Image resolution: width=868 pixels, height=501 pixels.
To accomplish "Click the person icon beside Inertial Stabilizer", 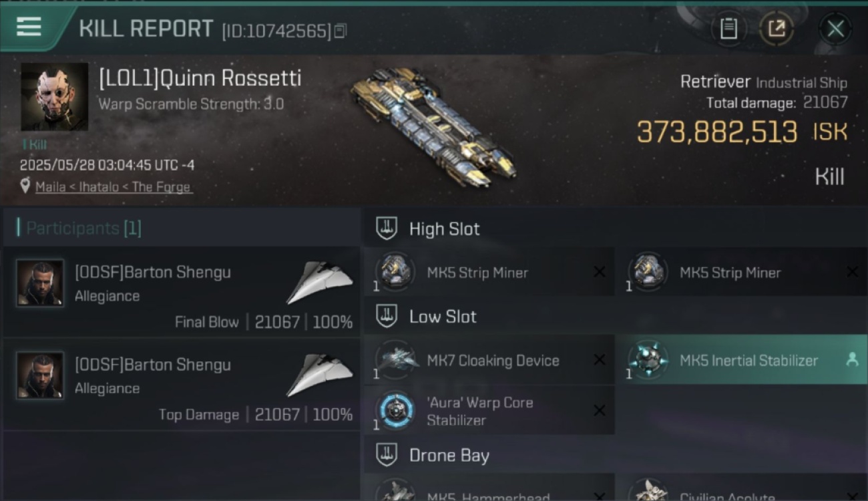I will (x=852, y=359).
